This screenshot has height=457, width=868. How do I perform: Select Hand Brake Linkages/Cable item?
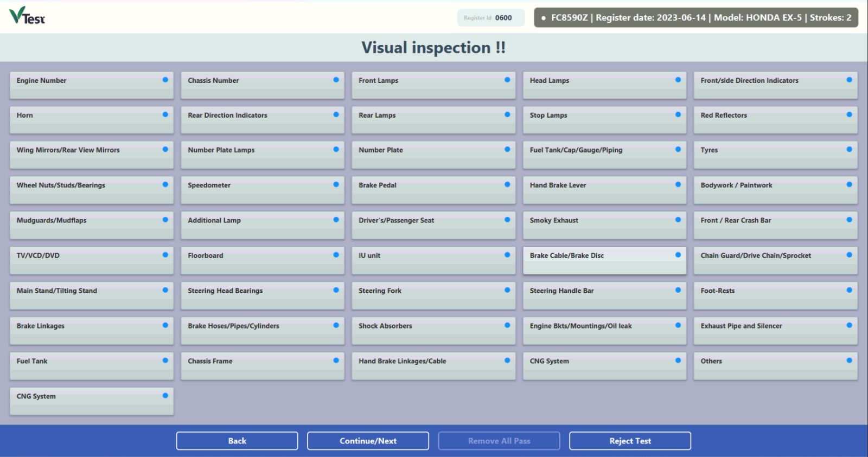433,366
